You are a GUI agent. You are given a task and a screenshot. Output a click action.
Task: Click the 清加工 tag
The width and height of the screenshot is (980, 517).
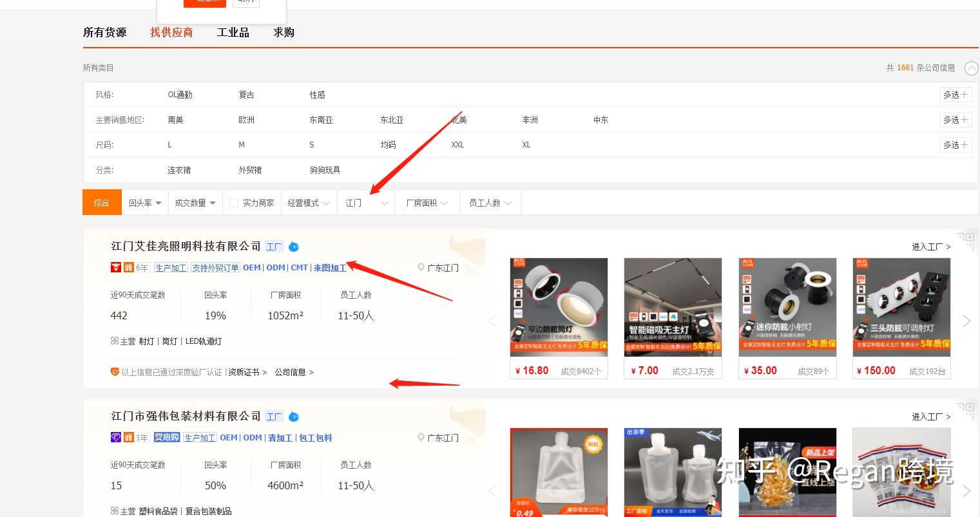pos(280,438)
